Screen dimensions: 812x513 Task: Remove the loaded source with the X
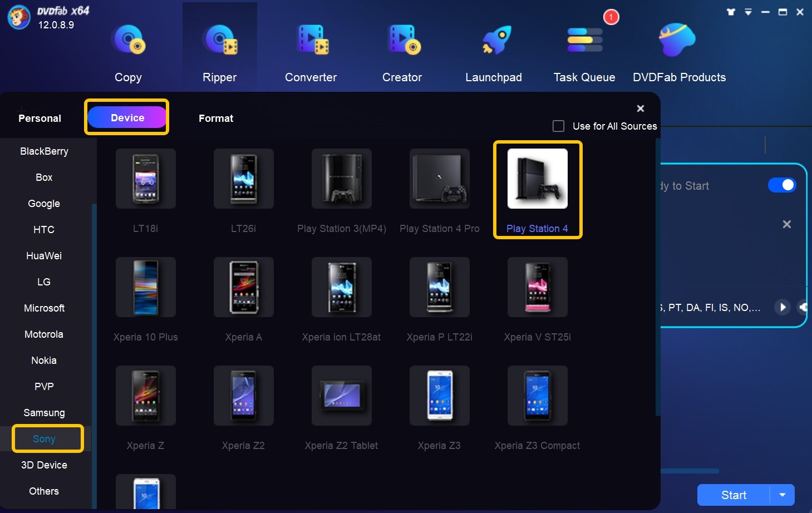(787, 224)
